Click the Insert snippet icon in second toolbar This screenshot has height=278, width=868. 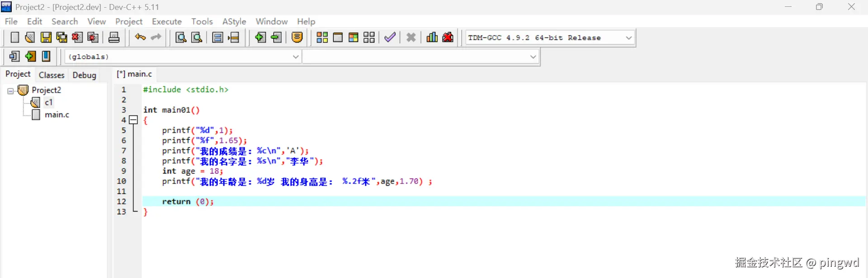(x=14, y=57)
